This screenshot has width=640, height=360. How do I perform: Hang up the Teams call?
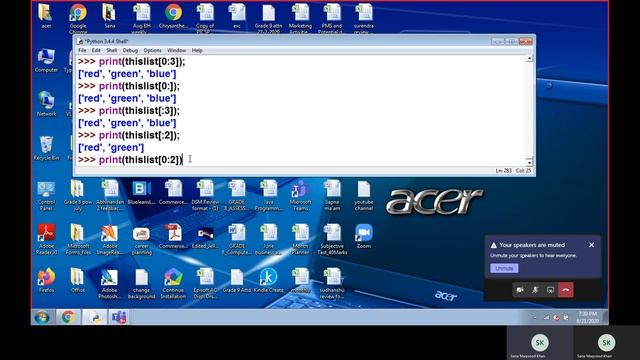(x=566, y=290)
